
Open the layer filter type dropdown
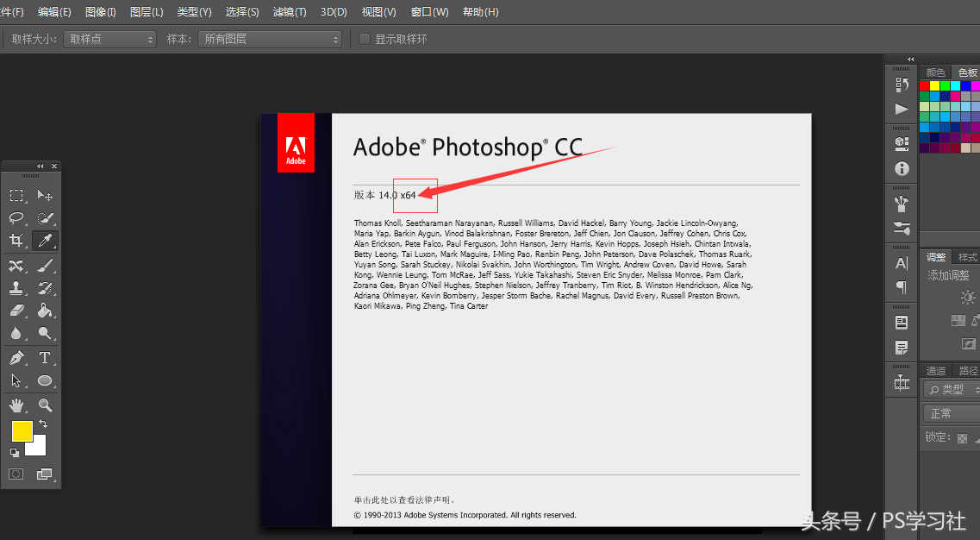(952, 390)
